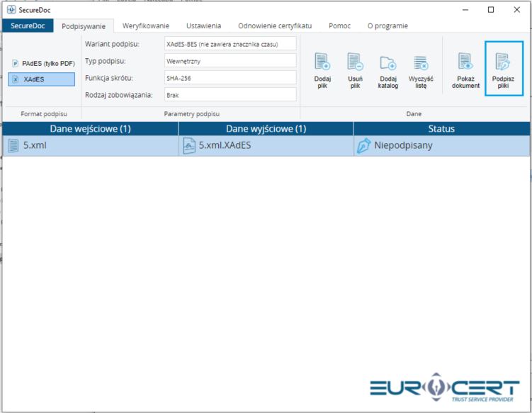The width and height of the screenshot is (532, 413).
Task: Select the PAdES (tylko PDF) format
Action: tap(43, 63)
